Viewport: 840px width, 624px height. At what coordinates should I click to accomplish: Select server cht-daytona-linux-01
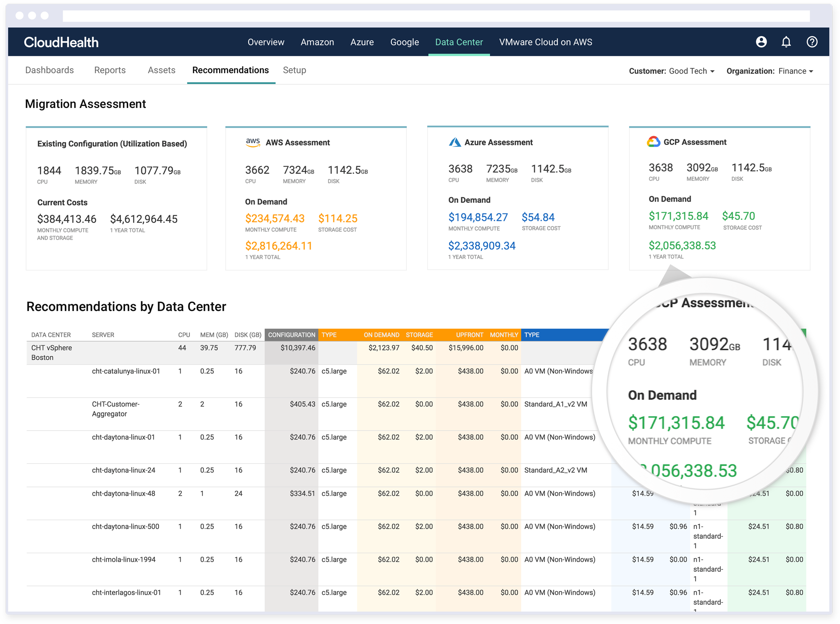tap(123, 437)
